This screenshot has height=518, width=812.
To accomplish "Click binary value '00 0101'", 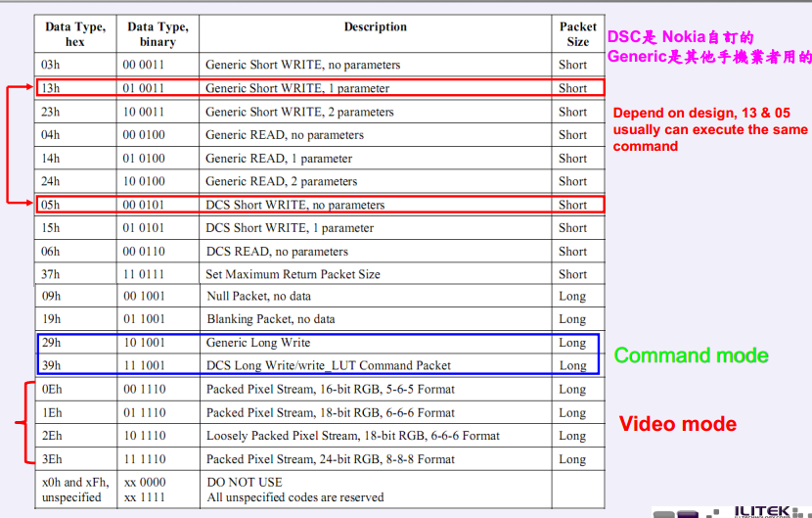I will pos(144,205).
